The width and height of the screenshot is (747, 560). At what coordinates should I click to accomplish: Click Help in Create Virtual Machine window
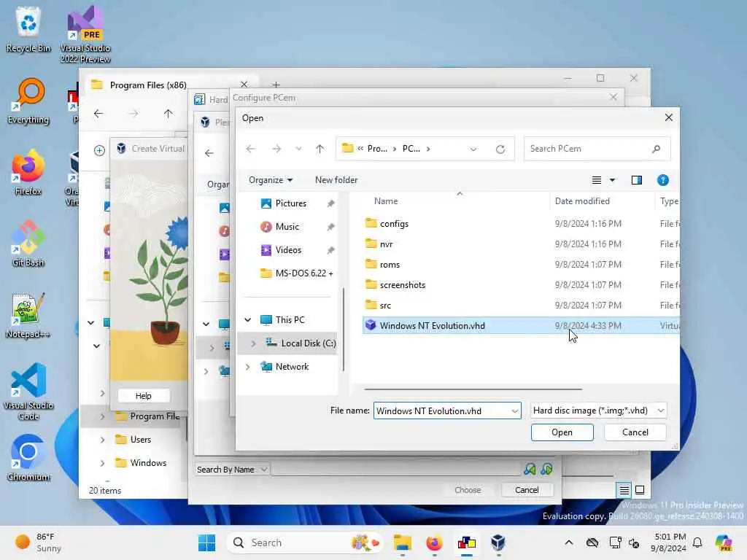pos(144,396)
